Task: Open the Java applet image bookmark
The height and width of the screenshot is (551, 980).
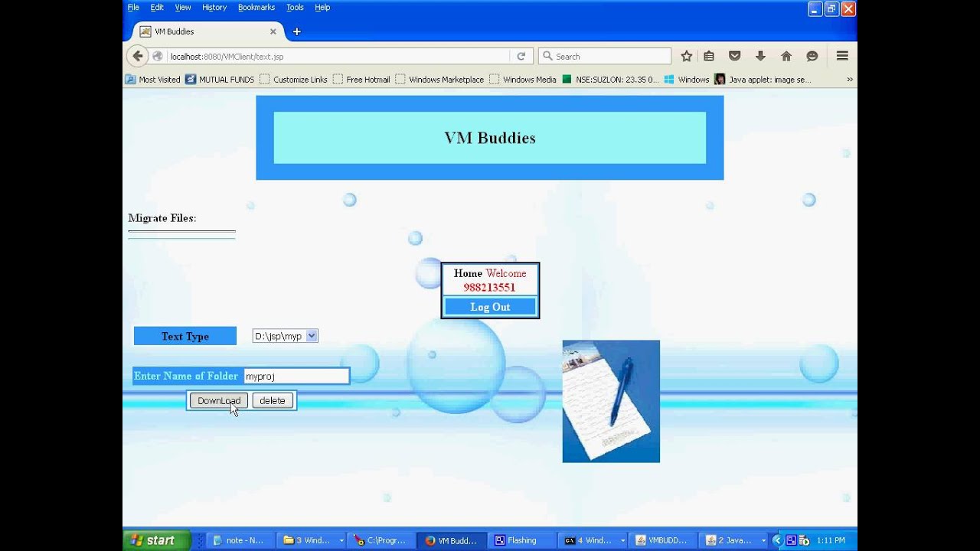Action: [763, 80]
